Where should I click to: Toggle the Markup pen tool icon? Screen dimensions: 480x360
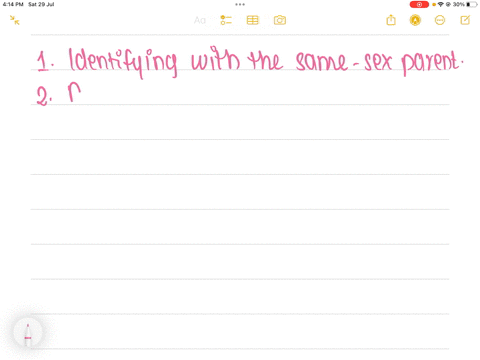415,20
